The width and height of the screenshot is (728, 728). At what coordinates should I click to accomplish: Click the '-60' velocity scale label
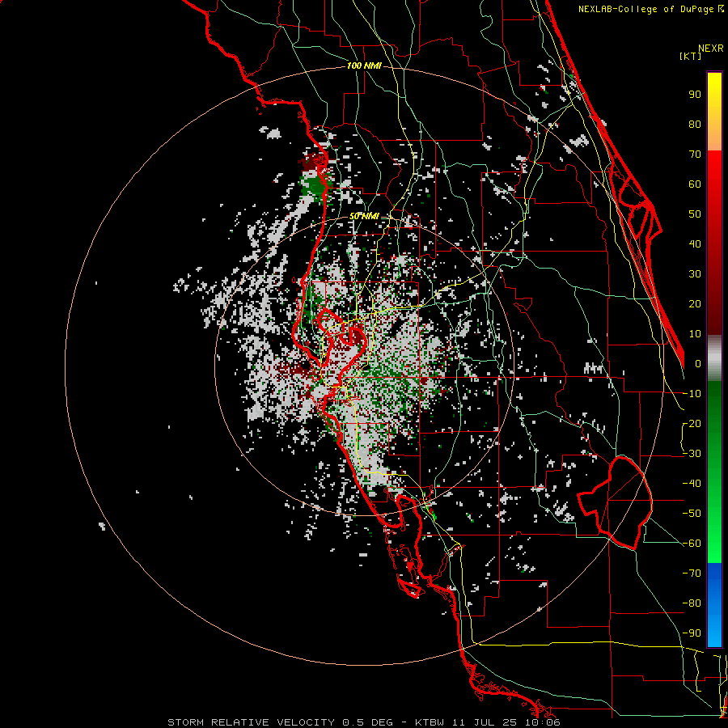[x=692, y=544]
